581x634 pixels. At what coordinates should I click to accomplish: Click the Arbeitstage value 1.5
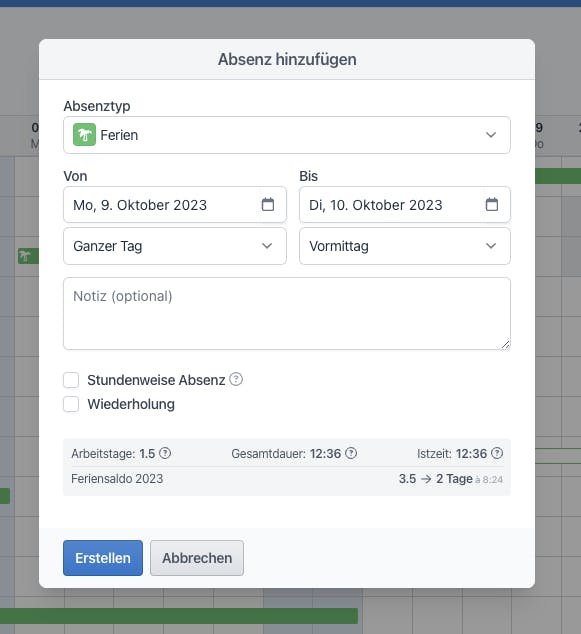pyautogui.click(x=147, y=454)
